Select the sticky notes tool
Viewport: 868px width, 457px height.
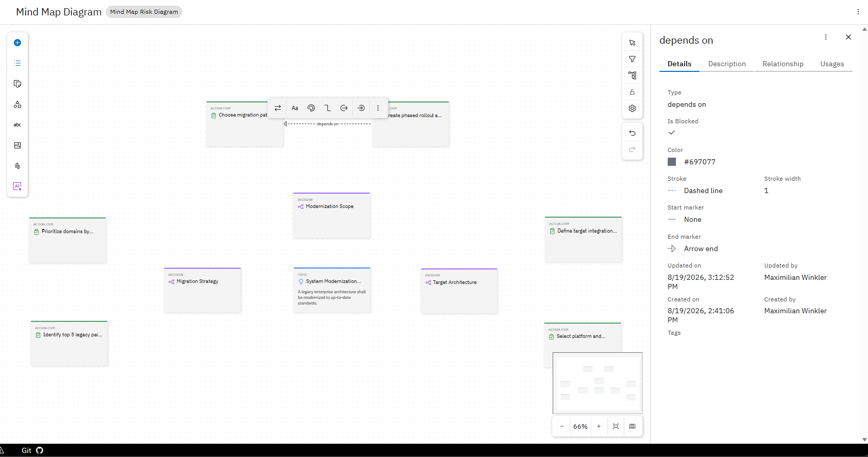17,84
